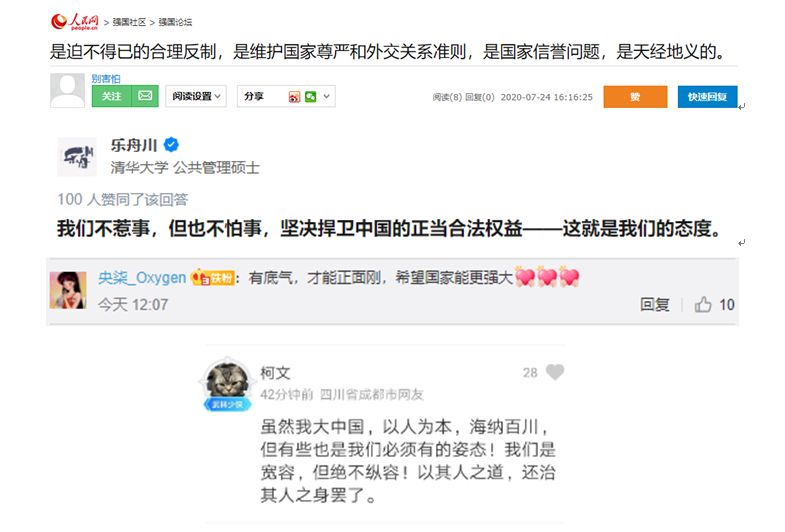The width and height of the screenshot is (785, 532).
Task: Share via the WeChat icon
Action: click(310, 97)
